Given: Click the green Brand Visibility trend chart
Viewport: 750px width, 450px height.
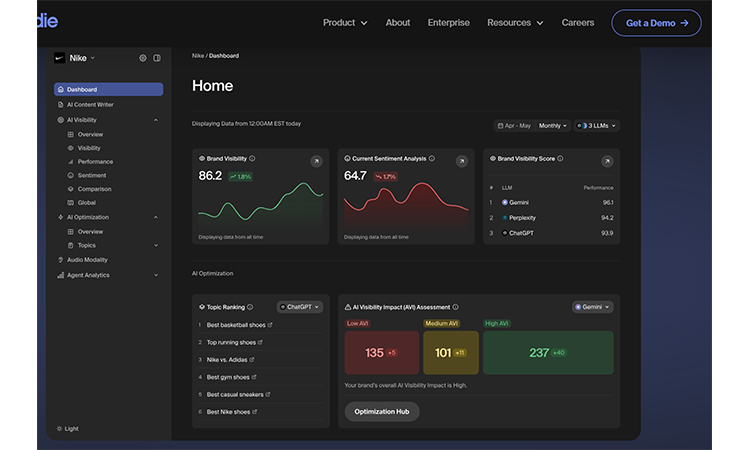Looking at the screenshot, I should [261, 205].
